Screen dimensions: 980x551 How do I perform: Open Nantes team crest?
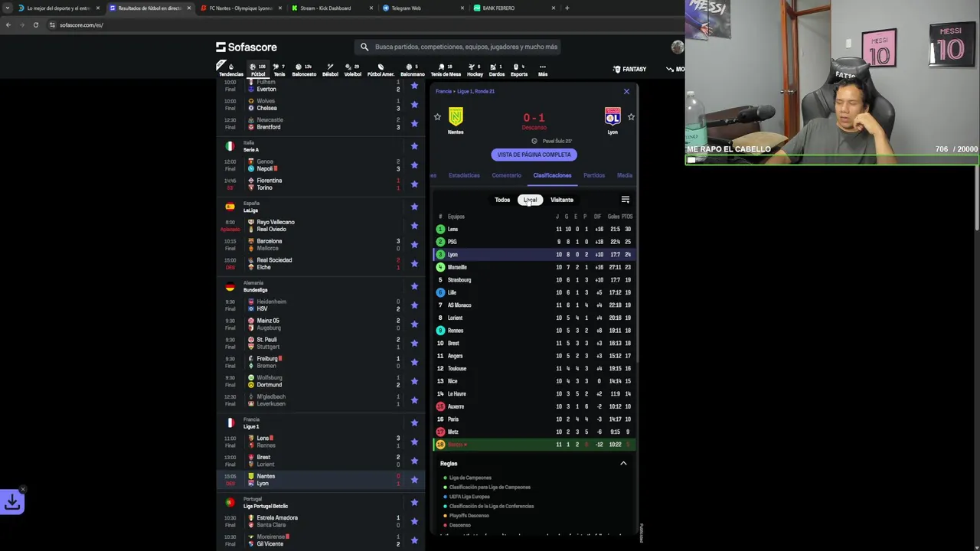(x=456, y=116)
